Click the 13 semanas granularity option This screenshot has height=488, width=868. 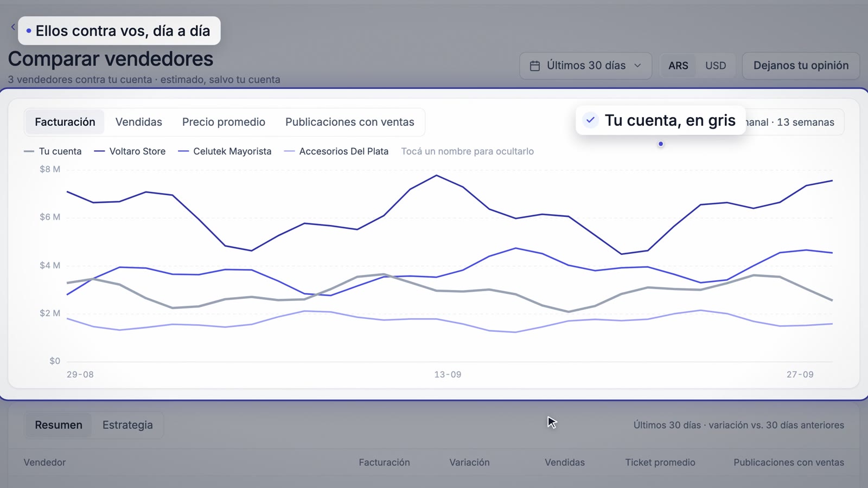click(x=806, y=123)
